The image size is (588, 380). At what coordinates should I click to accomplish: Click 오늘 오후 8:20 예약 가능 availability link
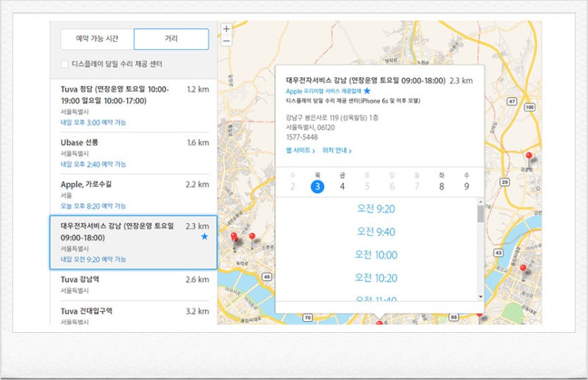click(x=93, y=206)
